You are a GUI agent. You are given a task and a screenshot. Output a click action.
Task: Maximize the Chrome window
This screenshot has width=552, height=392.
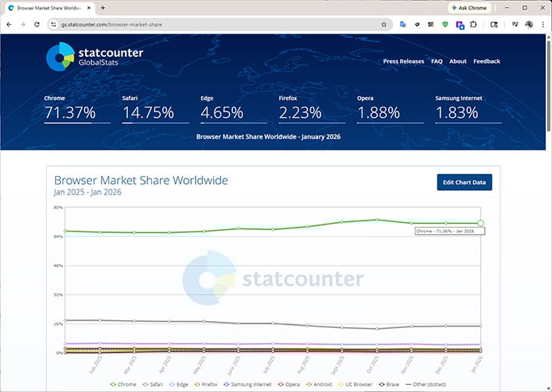pos(525,8)
